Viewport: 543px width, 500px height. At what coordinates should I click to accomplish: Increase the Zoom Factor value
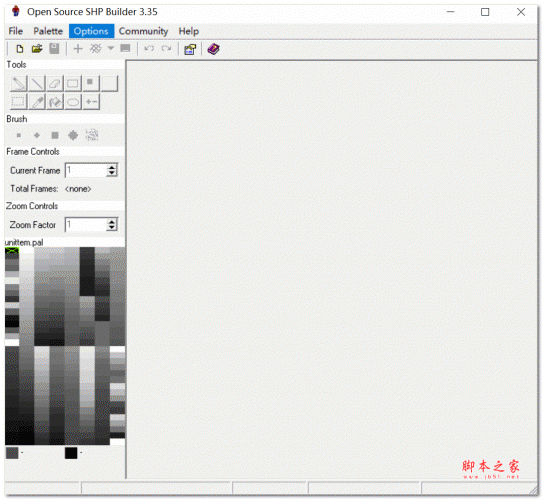[x=112, y=222]
